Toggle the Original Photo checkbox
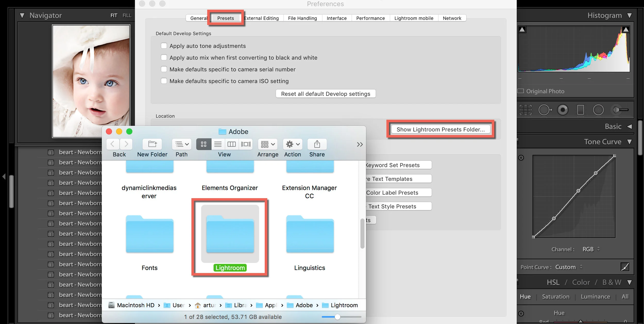This screenshot has width=644, height=324. pos(521,91)
